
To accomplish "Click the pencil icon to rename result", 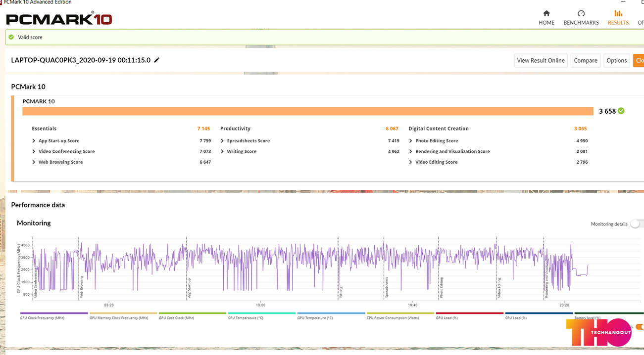I will point(157,60).
